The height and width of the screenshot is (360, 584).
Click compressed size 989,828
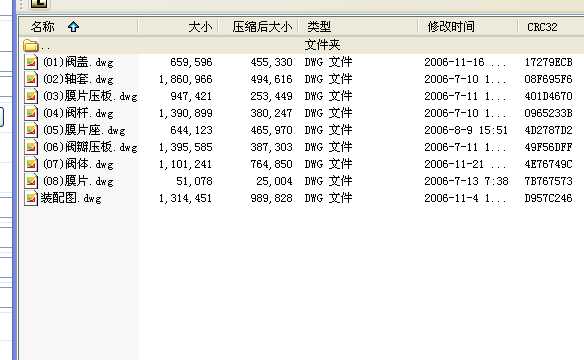tap(271, 198)
